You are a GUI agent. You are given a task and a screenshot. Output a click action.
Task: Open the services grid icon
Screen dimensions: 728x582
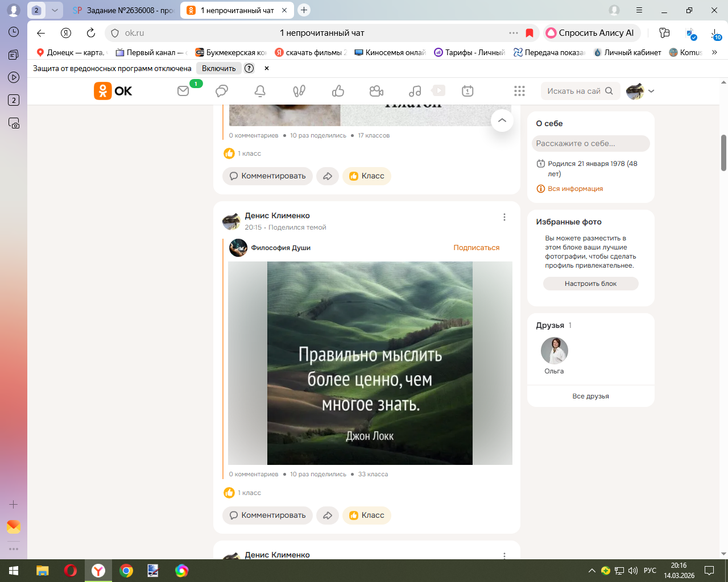click(519, 91)
